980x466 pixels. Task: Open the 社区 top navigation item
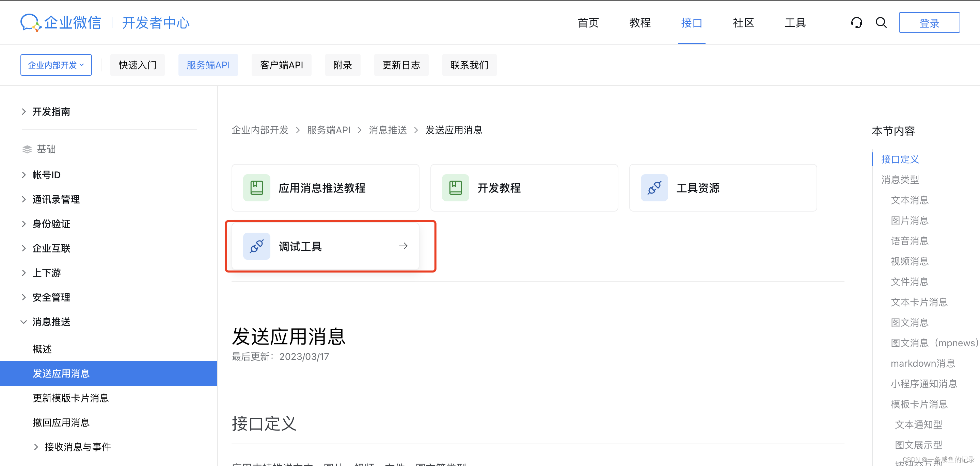pos(743,23)
